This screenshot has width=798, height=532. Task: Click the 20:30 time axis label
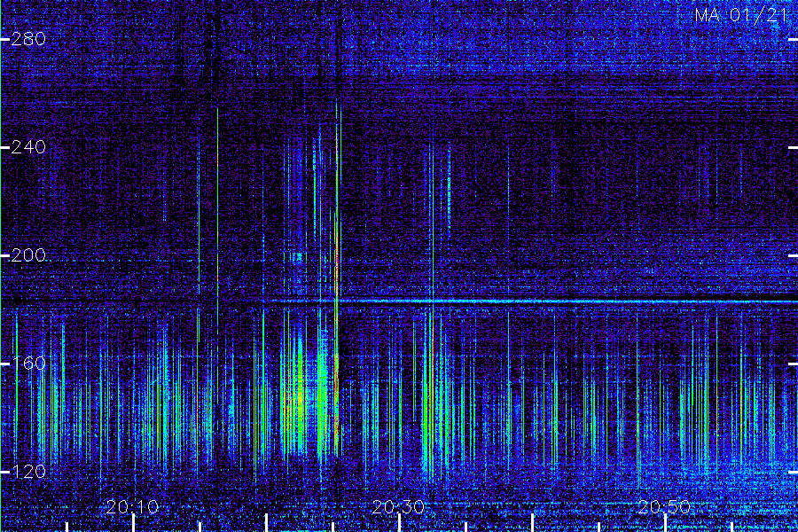(x=398, y=507)
